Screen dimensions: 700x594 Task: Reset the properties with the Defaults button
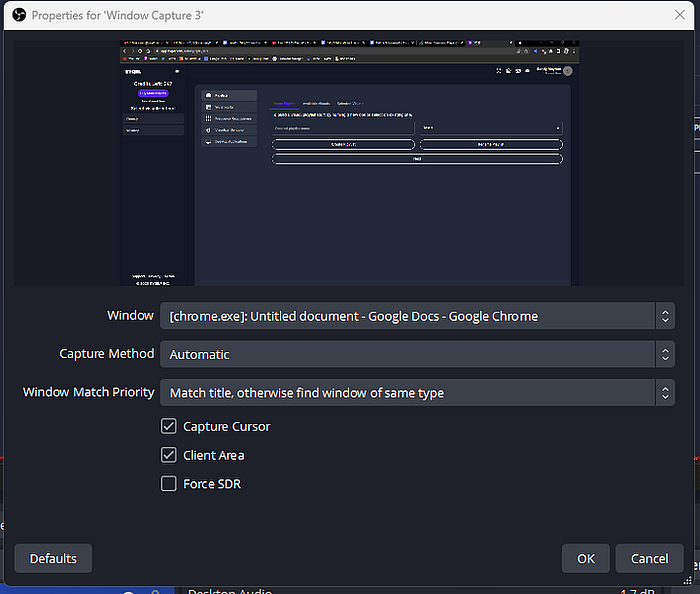(x=53, y=558)
